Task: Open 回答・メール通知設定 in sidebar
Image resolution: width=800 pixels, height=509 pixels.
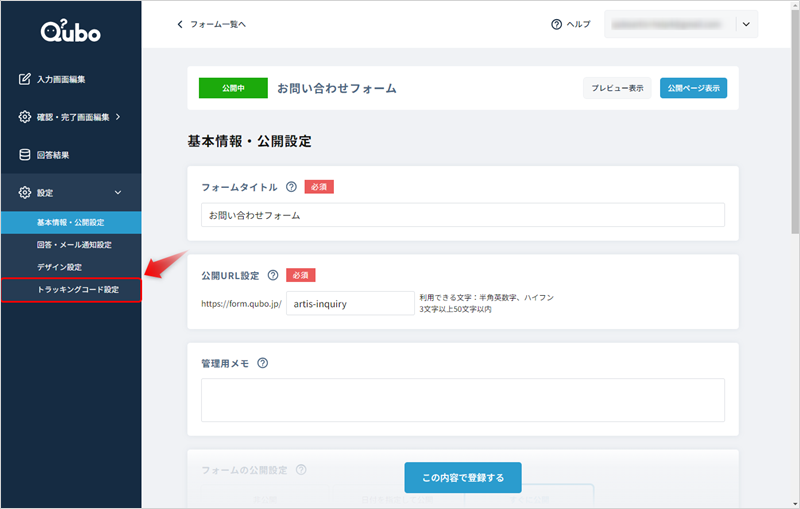Action: coord(74,245)
